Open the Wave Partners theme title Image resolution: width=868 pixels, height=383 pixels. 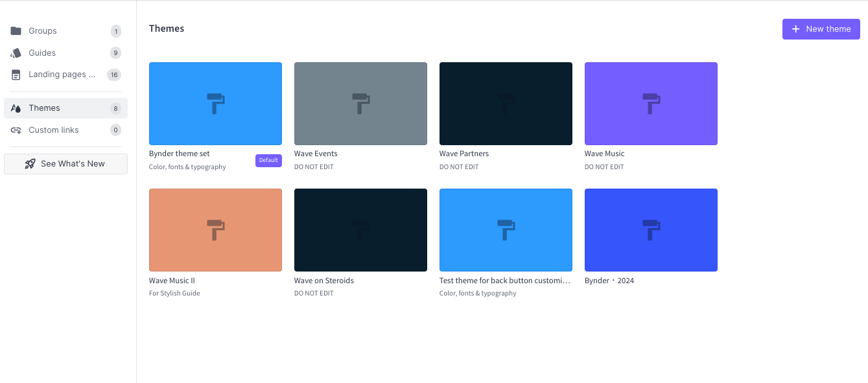464,154
